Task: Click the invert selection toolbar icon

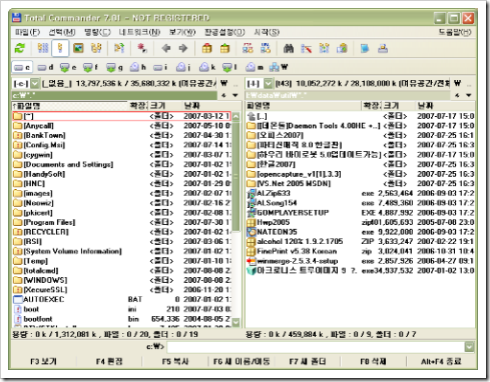Action: coord(119,48)
